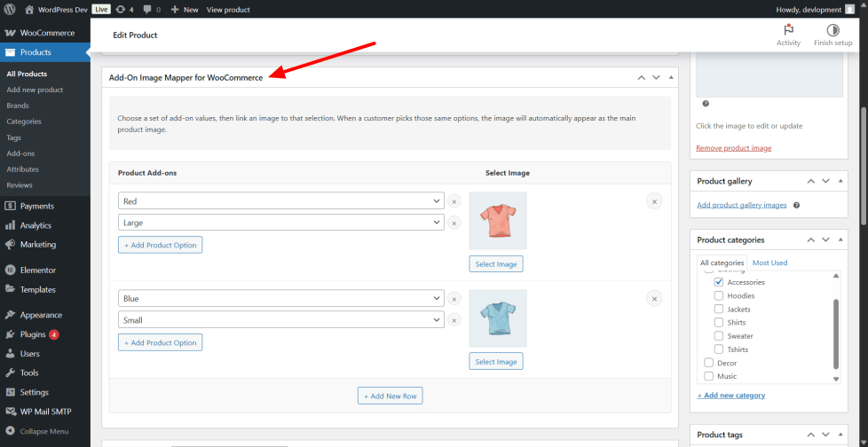This screenshot has height=447, width=868.
Task: Move Product categories panel up
Action: pyautogui.click(x=811, y=240)
